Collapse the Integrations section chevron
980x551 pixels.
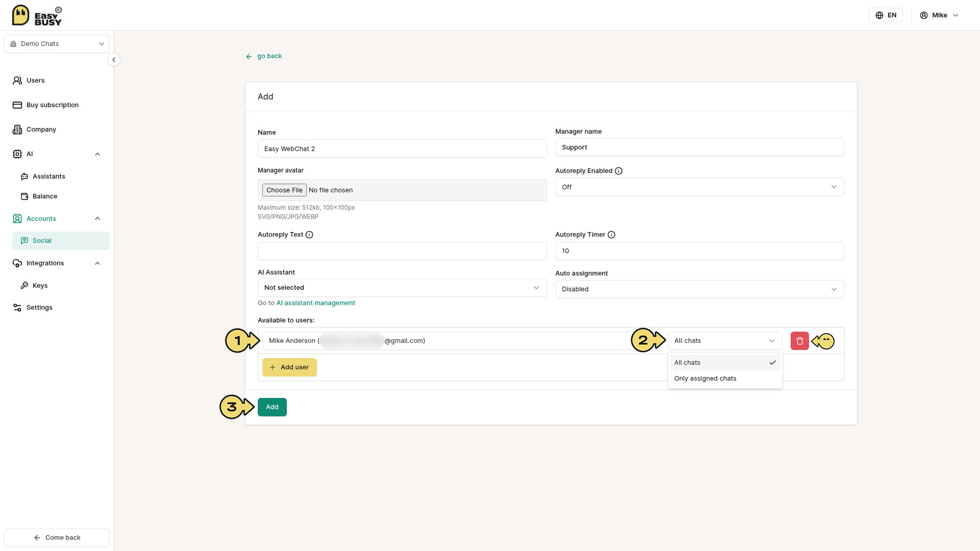(x=97, y=263)
